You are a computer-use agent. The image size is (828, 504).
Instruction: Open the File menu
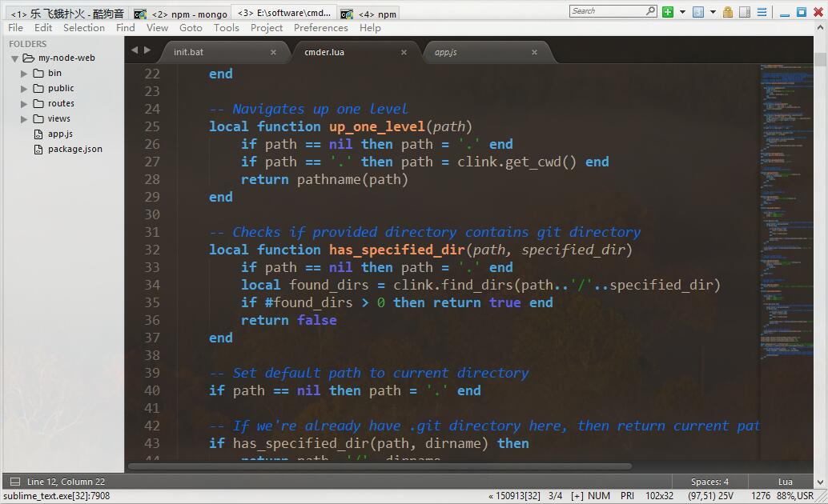point(15,27)
